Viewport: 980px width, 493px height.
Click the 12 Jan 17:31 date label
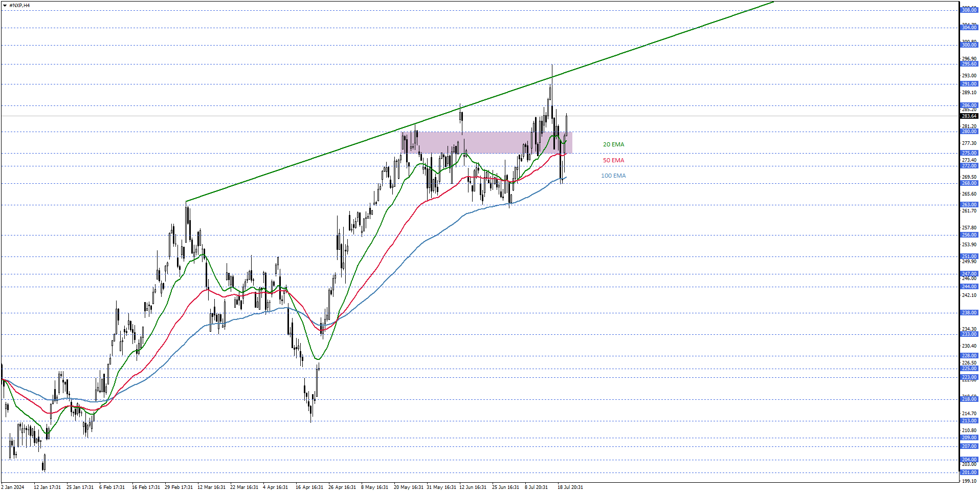click(47, 487)
